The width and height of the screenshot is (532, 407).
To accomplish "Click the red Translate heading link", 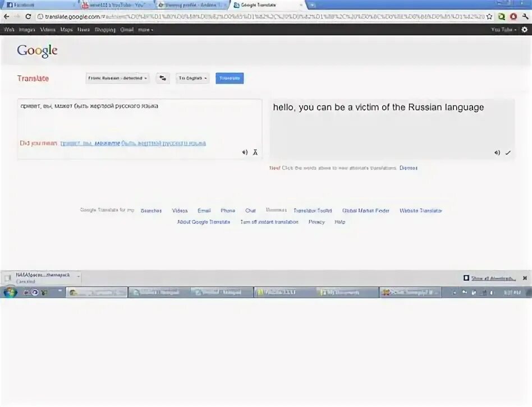I will coord(33,78).
